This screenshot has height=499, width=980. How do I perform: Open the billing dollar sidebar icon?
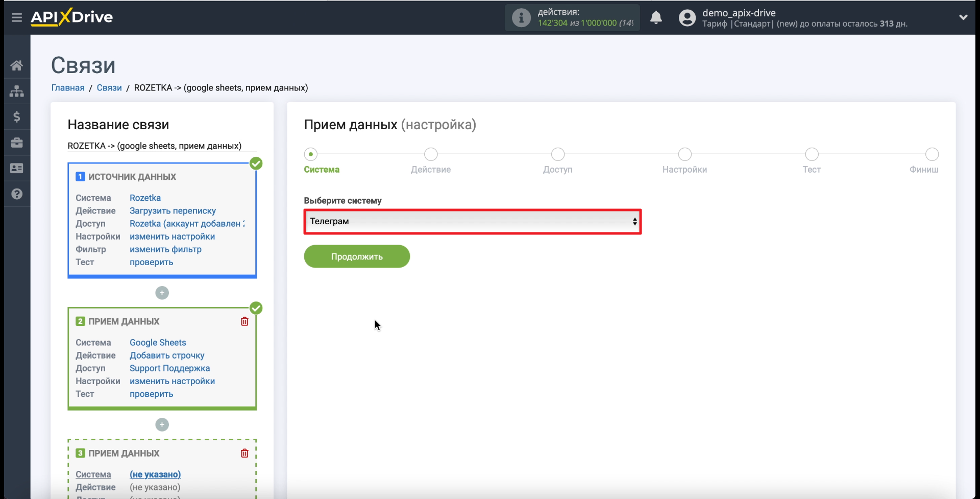17,117
